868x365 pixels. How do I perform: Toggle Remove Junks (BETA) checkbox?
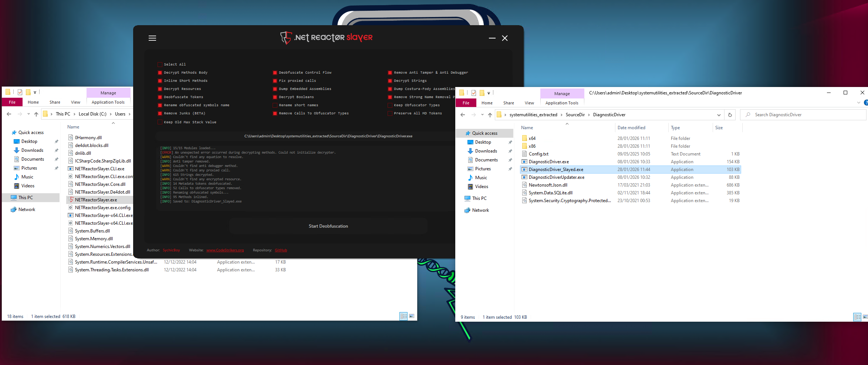pos(160,113)
